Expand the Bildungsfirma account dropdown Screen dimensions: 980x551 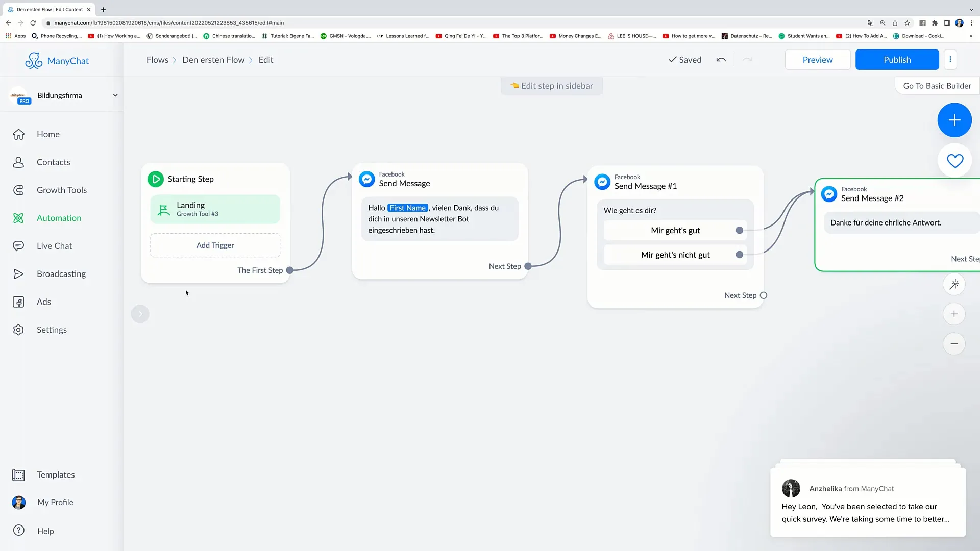(114, 95)
